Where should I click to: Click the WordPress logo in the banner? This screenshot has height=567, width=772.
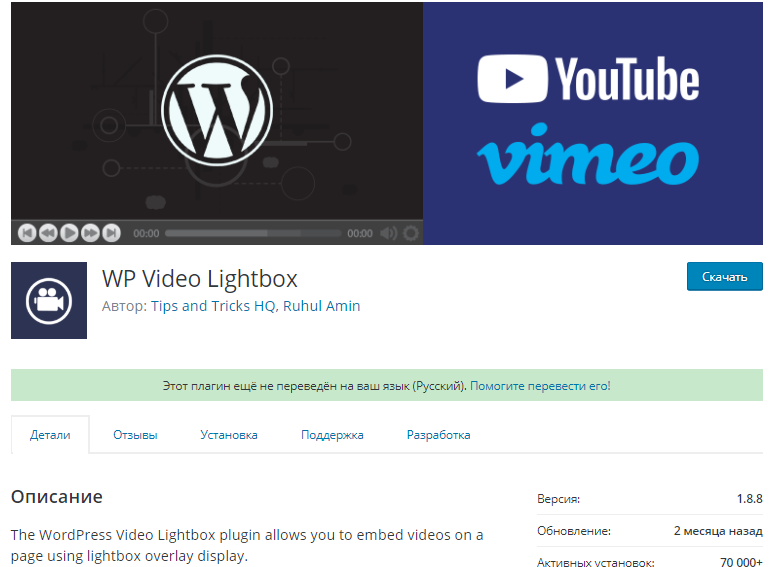pos(217,110)
